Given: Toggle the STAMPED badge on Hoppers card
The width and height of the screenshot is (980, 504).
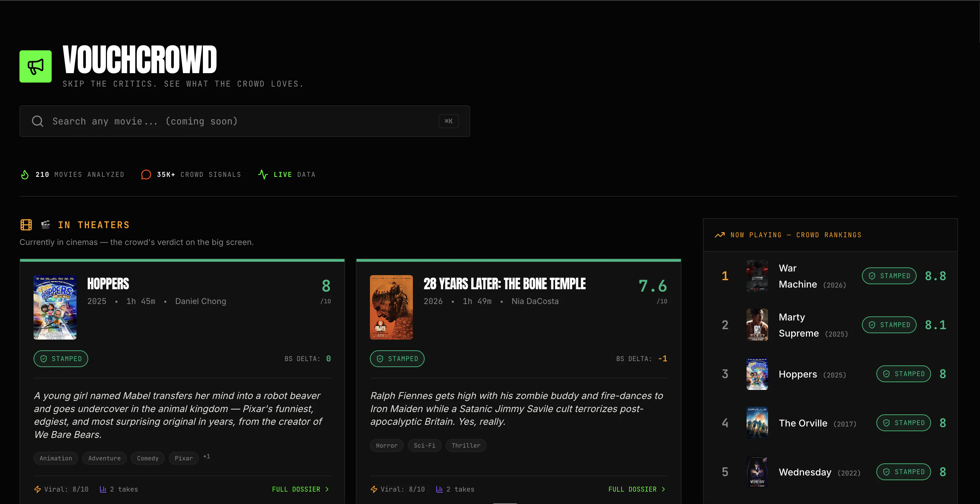Looking at the screenshot, I should tap(60, 359).
